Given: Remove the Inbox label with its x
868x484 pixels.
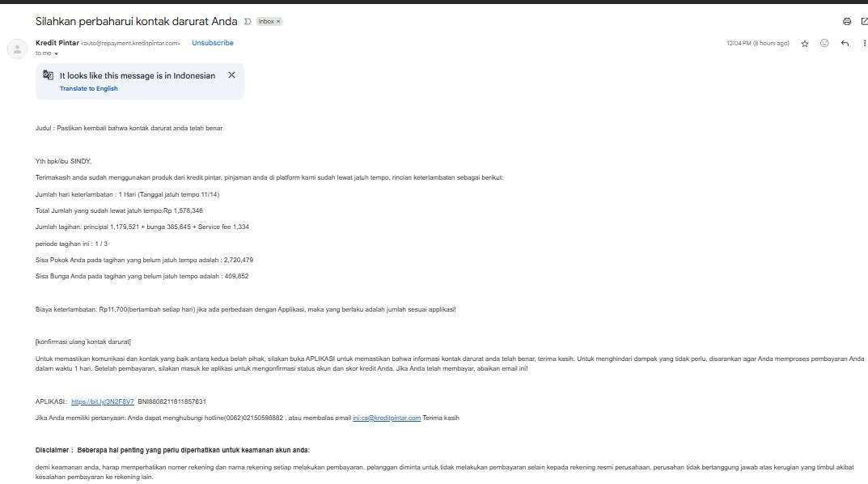Looking at the screenshot, I should [x=279, y=22].
